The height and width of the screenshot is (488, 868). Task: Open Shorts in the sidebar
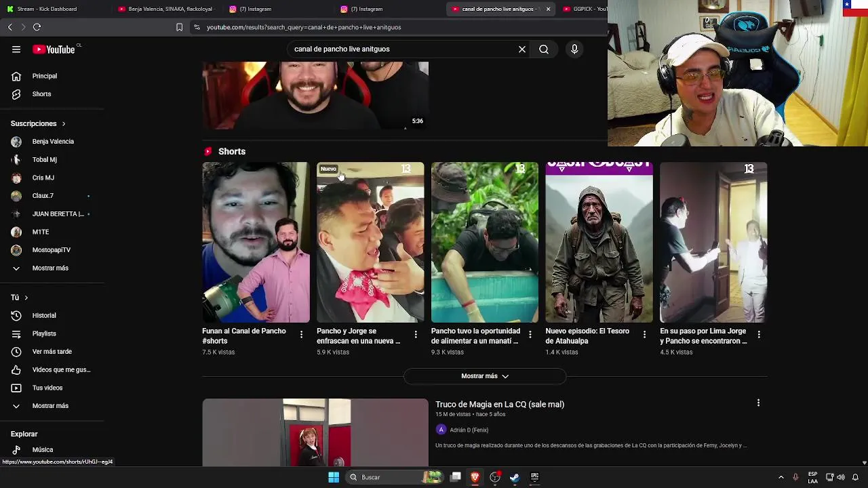(x=52, y=94)
